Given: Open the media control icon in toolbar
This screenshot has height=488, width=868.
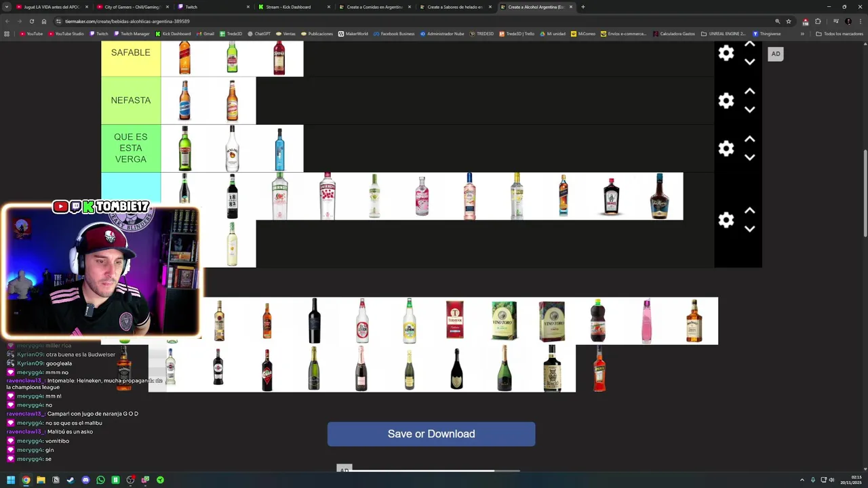Looking at the screenshot, I should pyautogui.click(x=836, y=21).
